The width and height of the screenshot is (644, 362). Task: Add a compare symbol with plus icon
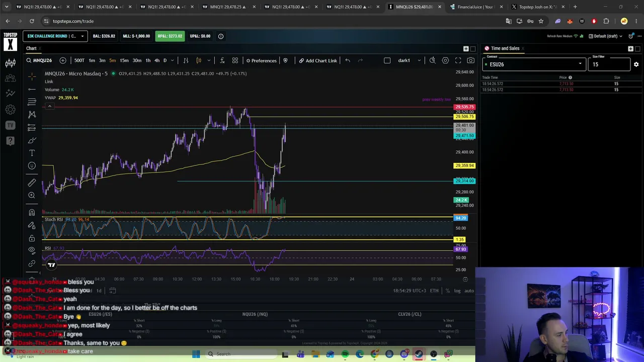point(63,60)
